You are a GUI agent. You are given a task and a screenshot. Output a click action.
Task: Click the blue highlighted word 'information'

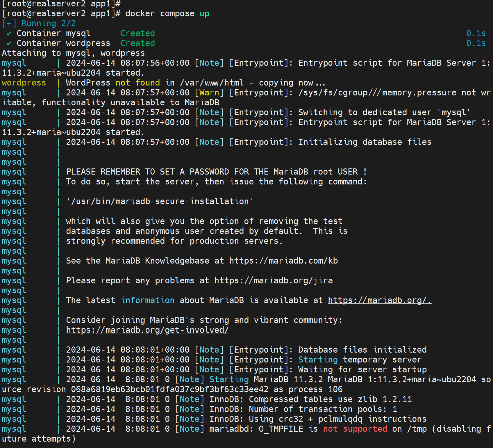click(x=148, y=301)
